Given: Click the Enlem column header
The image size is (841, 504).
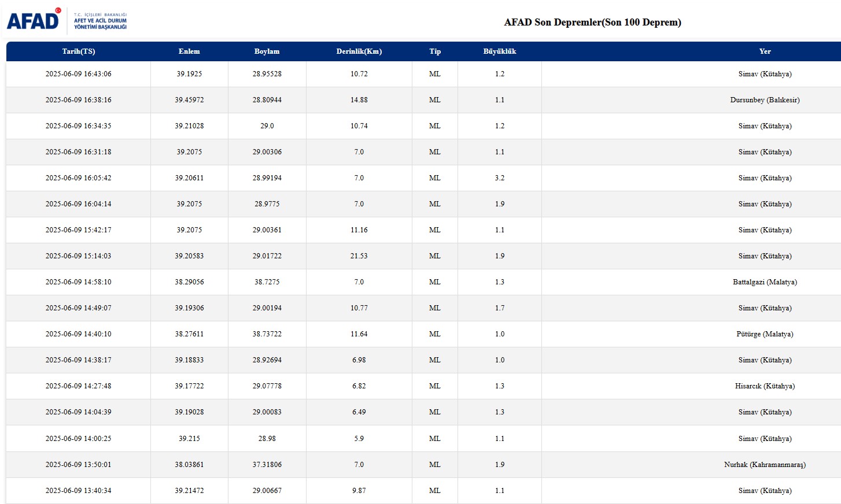Looking at the screenshot, I should pyautogui.click(x=189, y=51).
